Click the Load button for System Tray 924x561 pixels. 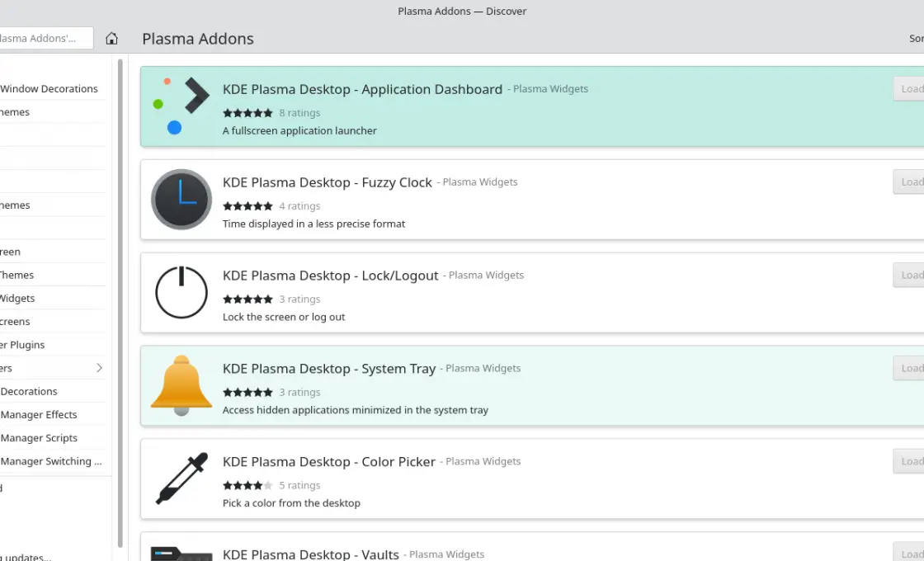tap(908, 368)
